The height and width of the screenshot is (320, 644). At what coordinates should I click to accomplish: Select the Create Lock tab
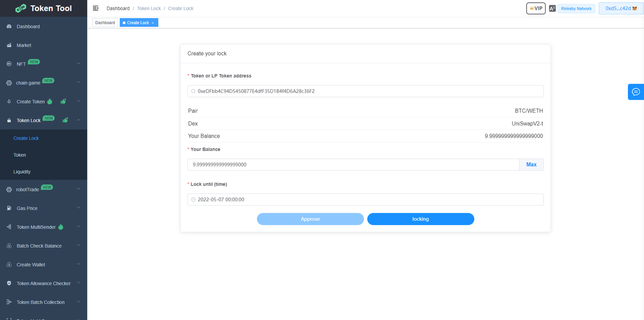tap(138, 23)
